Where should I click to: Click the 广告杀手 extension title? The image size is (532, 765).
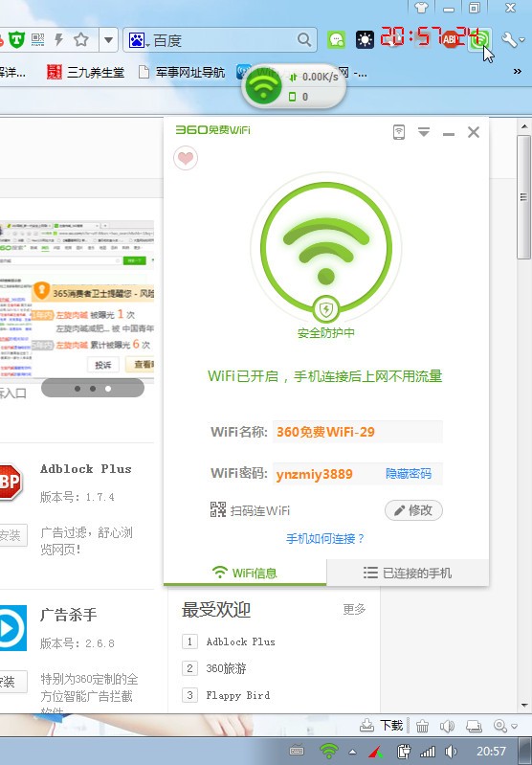(68, 615)
